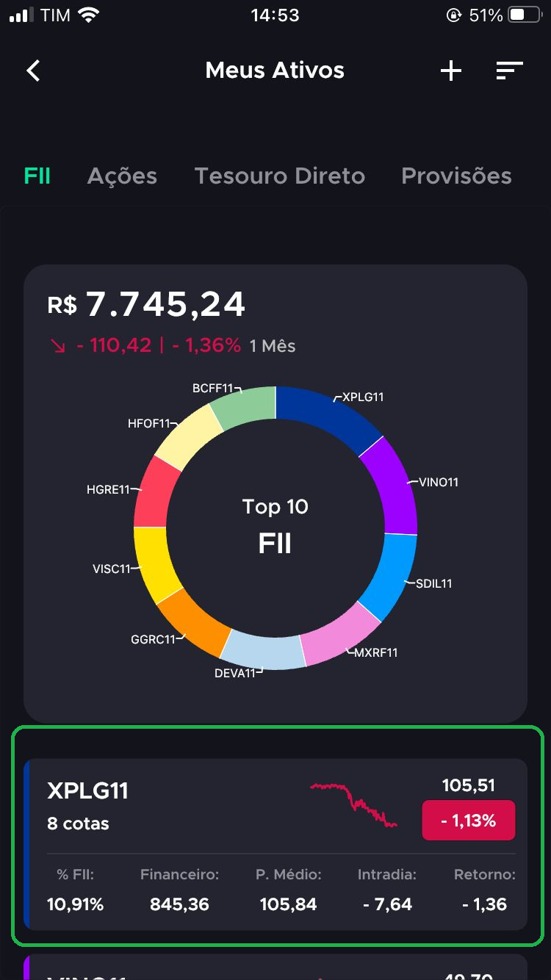Tap the 1 Mês period label
The height and width of the screenshot is (980, 551).
pos(273,346)
